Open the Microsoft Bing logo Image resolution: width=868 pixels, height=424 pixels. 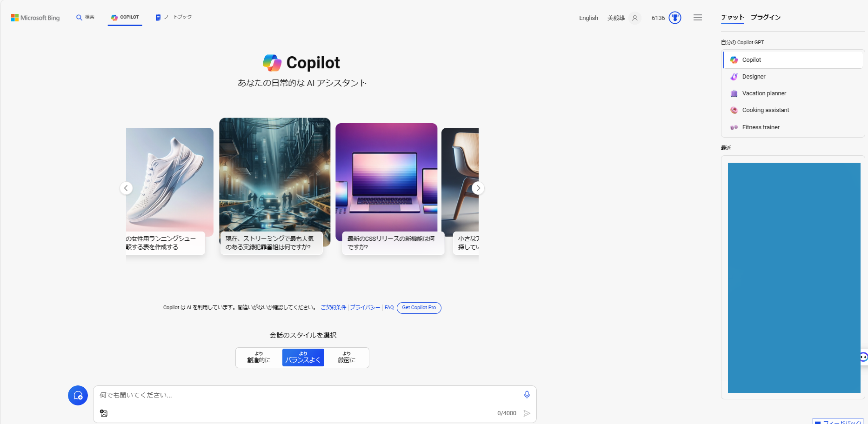pyautogui.click(x=35, y=18)
